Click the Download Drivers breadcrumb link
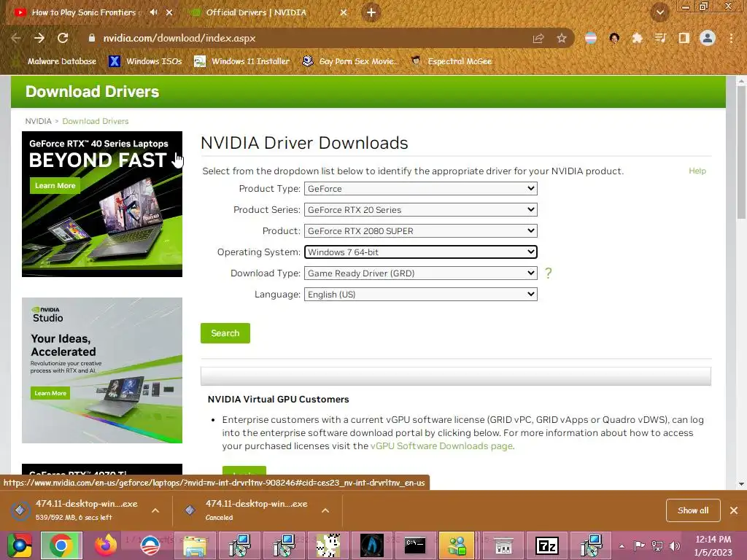 [x=96, y=122]
